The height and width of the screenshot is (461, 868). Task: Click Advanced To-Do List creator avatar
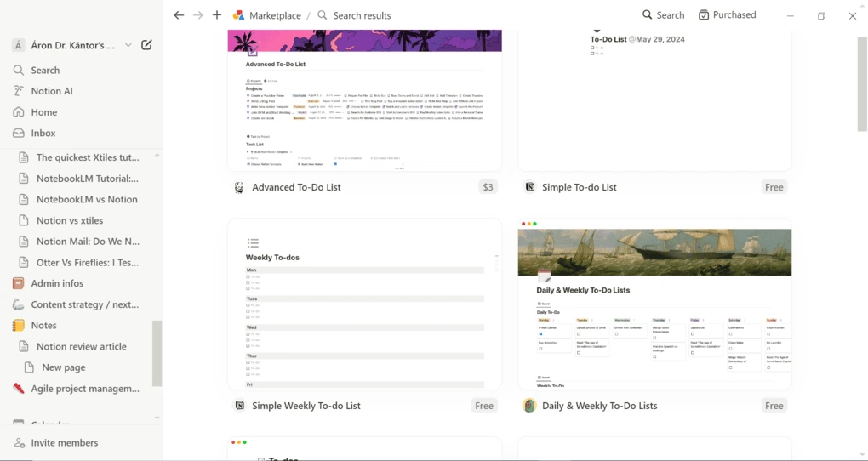239,188
